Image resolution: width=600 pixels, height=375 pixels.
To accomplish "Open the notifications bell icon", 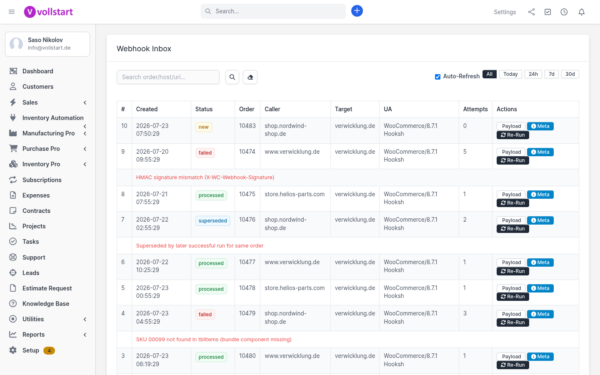I will tap(581, 12).
